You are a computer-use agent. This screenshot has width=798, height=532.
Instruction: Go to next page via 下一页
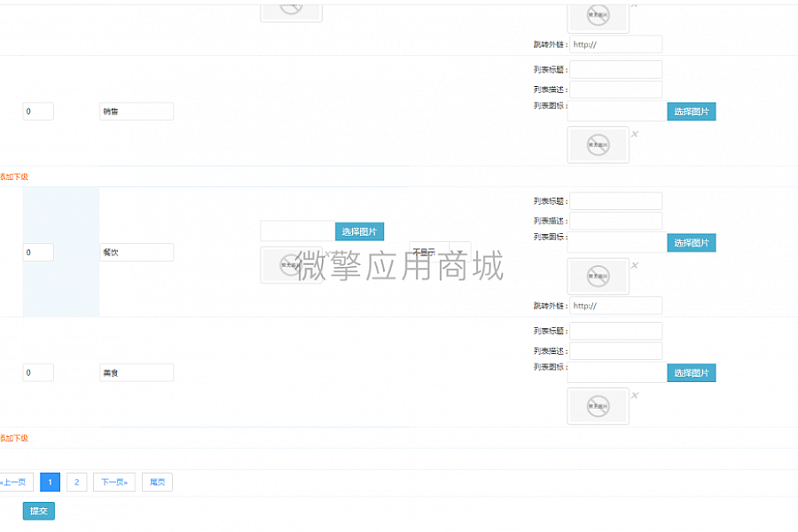coord(114,482)
